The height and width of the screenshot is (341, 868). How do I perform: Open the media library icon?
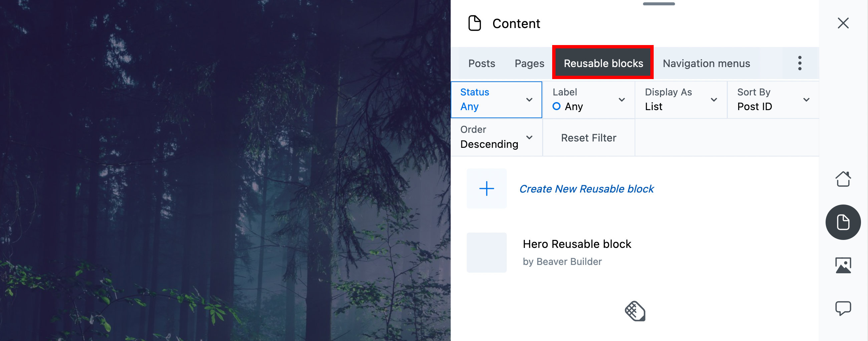coord(843,265)
